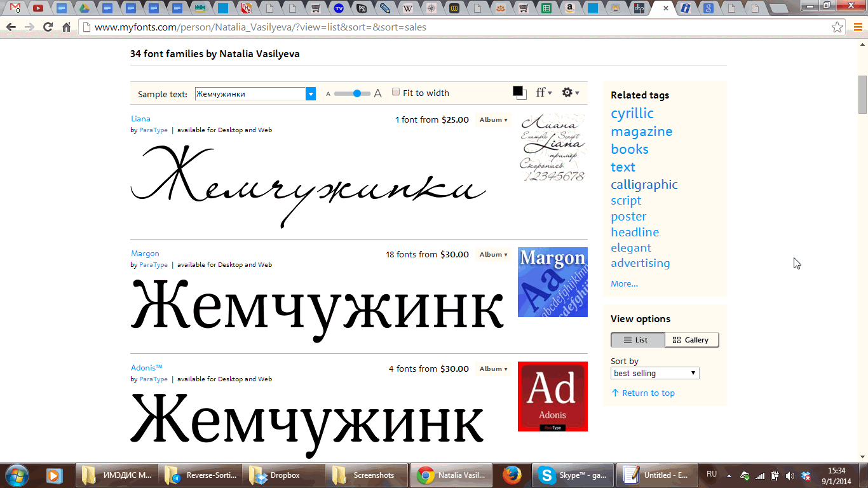This screenshot has height=488, width=868.
Task: Enable Fit to width checkbox
Action: (x=396, y=92)
